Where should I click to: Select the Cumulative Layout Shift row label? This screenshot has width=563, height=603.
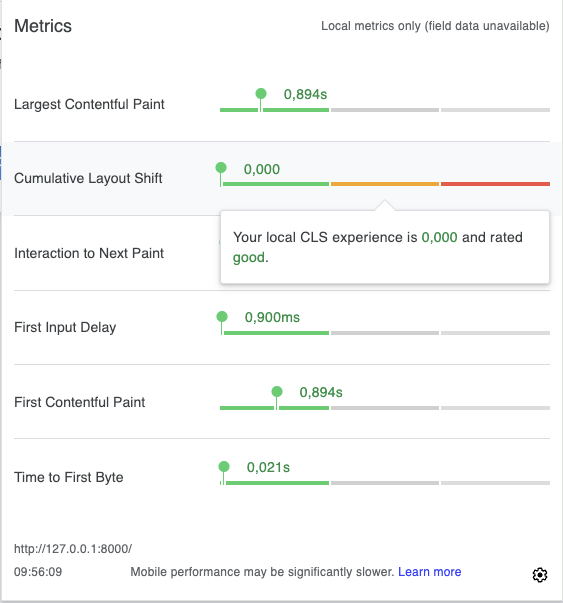click(88, 178)
